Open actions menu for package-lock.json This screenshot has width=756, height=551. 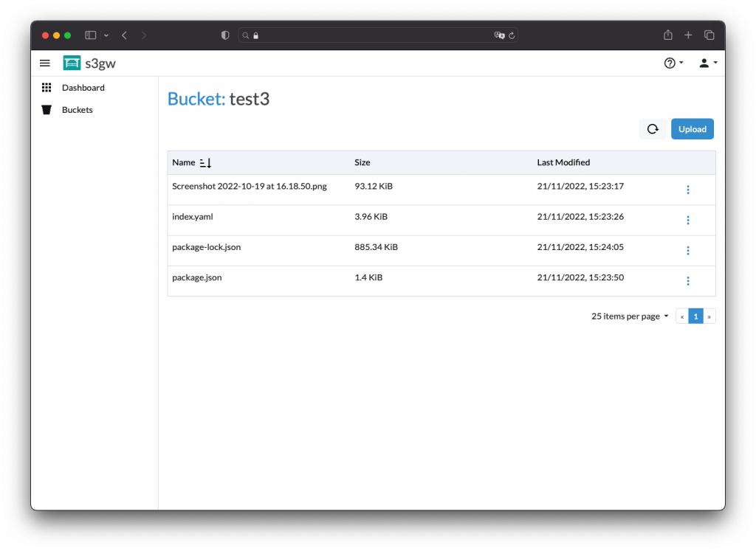click(687, 251)
